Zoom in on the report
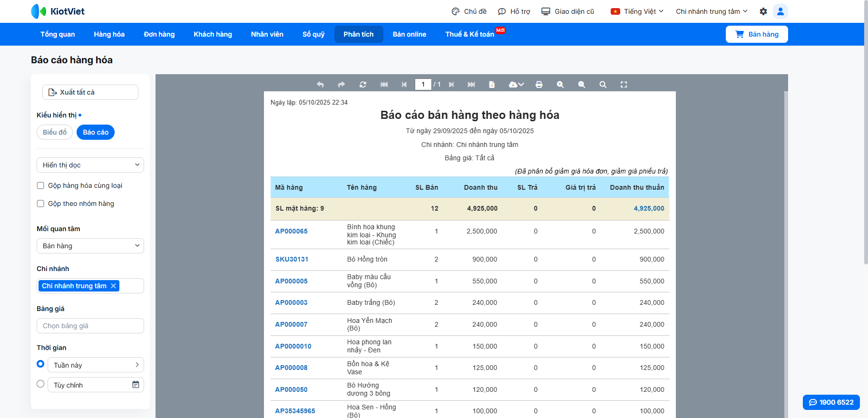This screenshot has width=868, height=418. coord(560,85)
